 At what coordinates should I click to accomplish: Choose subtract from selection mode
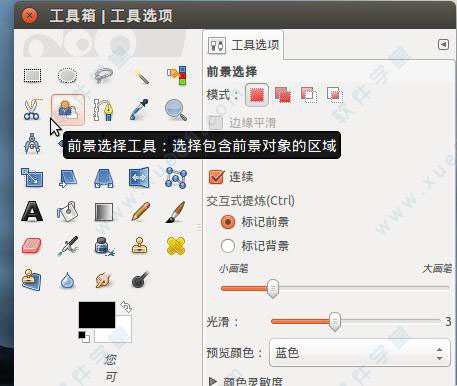click(309, 95)
